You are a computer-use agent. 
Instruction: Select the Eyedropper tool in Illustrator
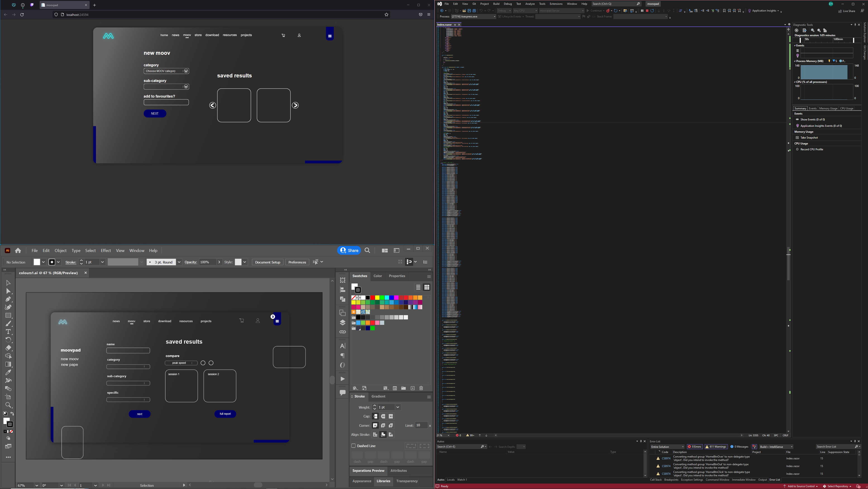tap(8, 372)
